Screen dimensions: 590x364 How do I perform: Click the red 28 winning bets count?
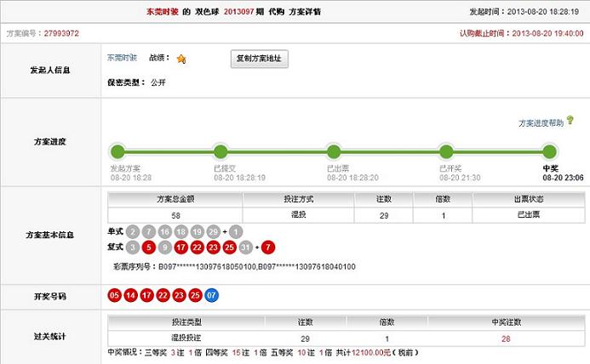coord(506,338)
